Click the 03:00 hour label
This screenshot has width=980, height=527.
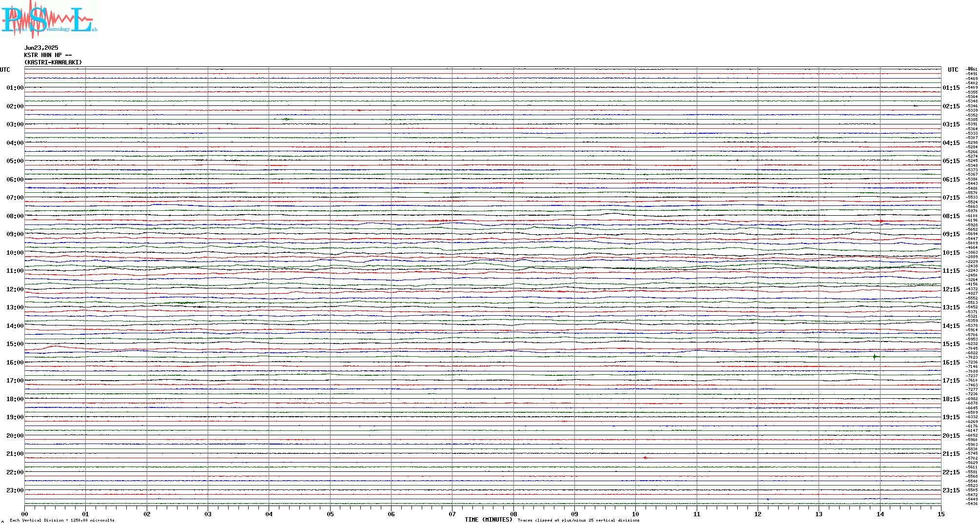pos(15,124)
